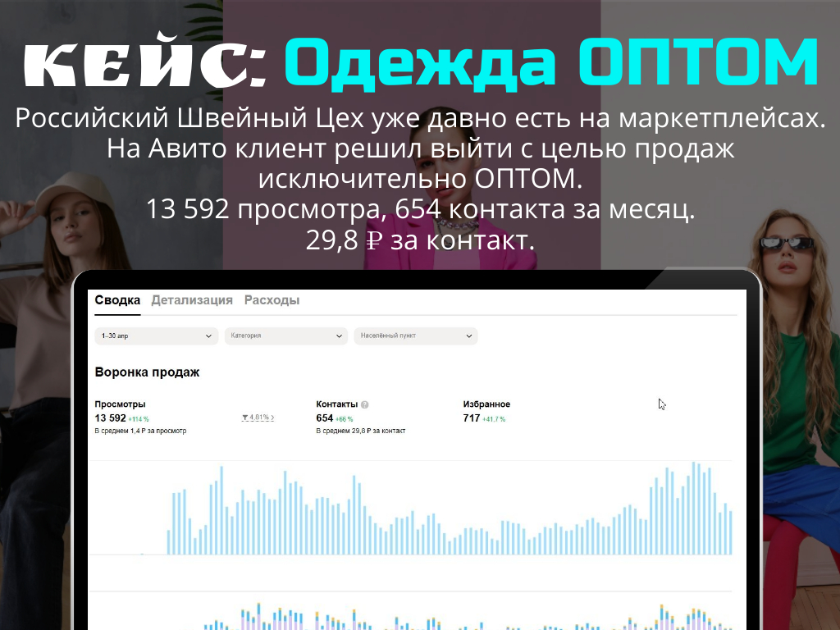Screen dimensions: 840x630
Task: Select the 717 favorites value
Action: point(472,418)
